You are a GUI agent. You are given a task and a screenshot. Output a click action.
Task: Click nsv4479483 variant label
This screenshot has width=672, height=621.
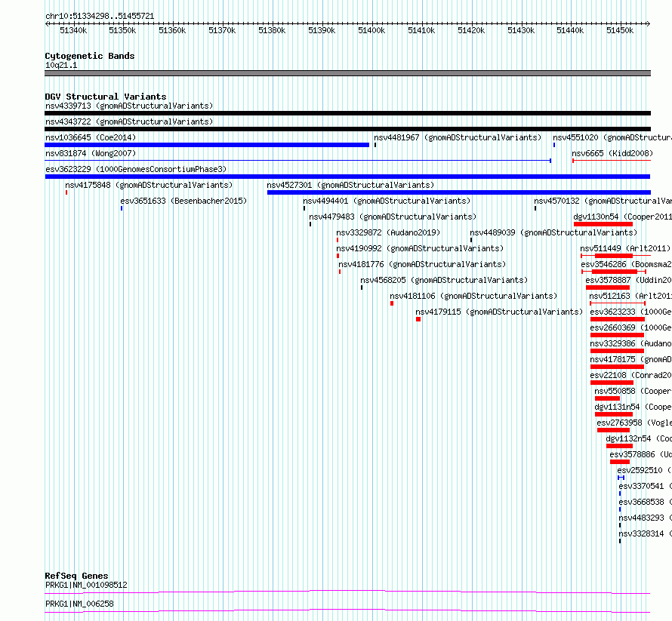[x=393, y=217]
